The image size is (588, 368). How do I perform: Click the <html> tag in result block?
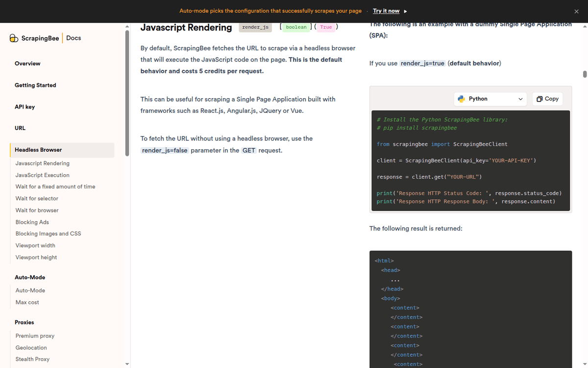384,261
